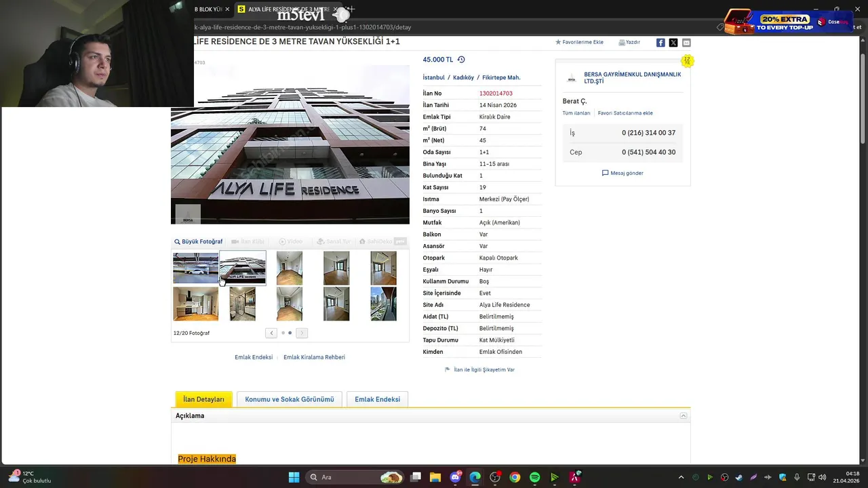Open the Emlak Endeksi link below gallery
The image size is (868, 488).
(254, 357)
